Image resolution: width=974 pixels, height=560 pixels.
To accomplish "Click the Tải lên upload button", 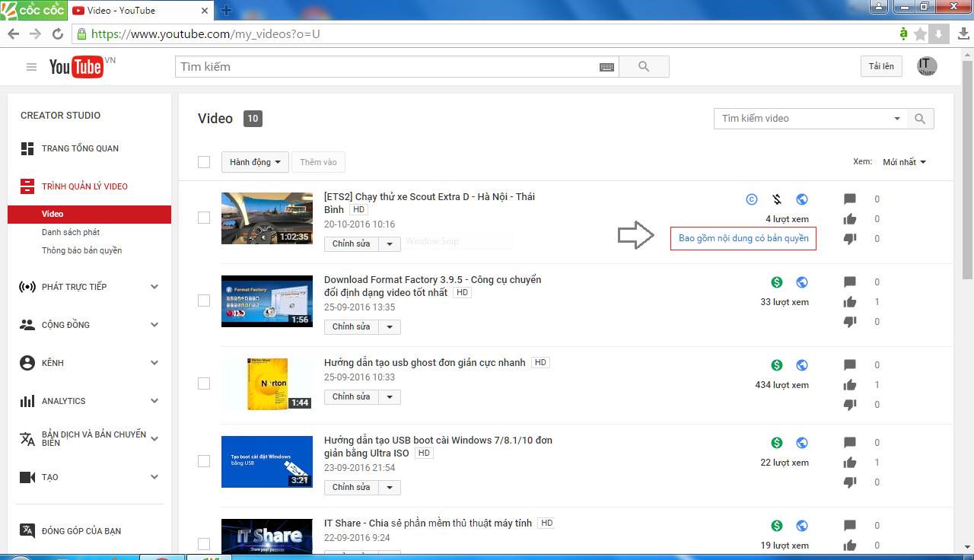I will [x=881, y=66].
